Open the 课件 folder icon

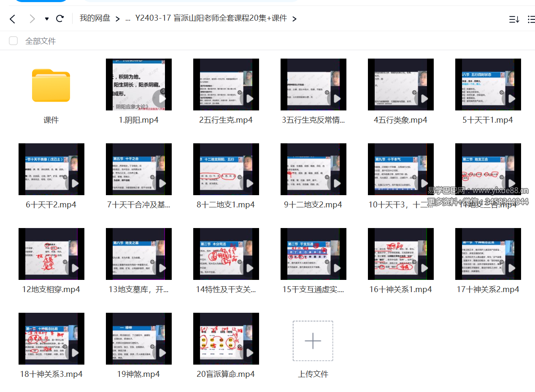click(x=51, y=86)
